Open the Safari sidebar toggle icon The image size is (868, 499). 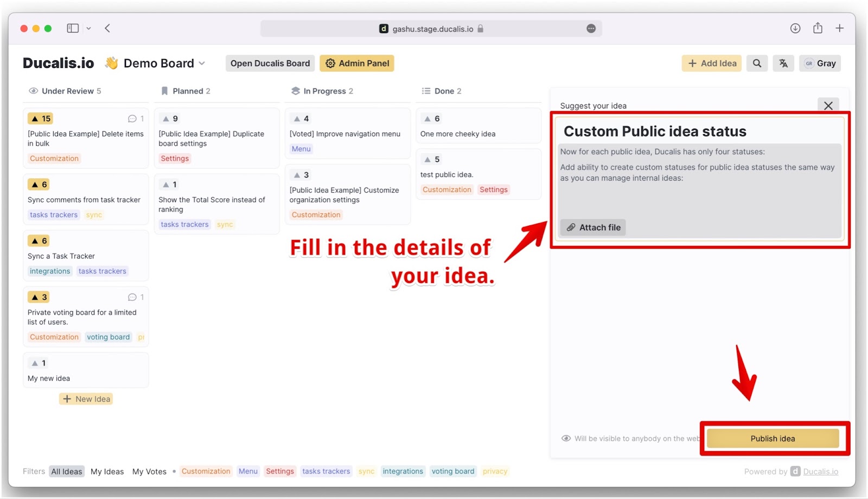tap(73, 28)
